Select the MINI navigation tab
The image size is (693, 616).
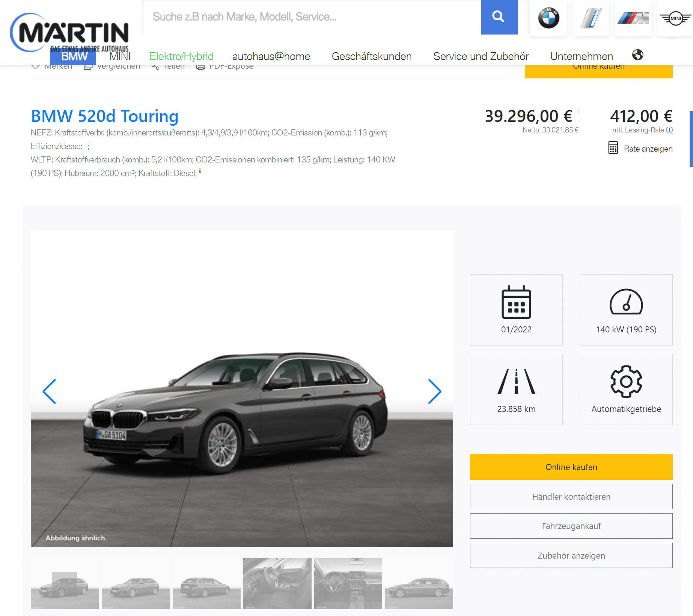[x=120, y=56]
